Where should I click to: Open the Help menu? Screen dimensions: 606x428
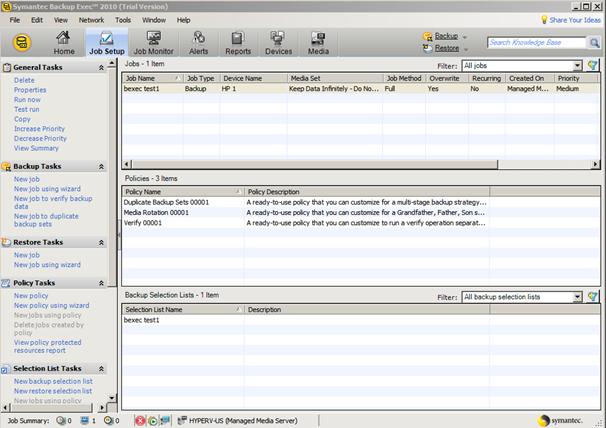click(x=184, y=20)
